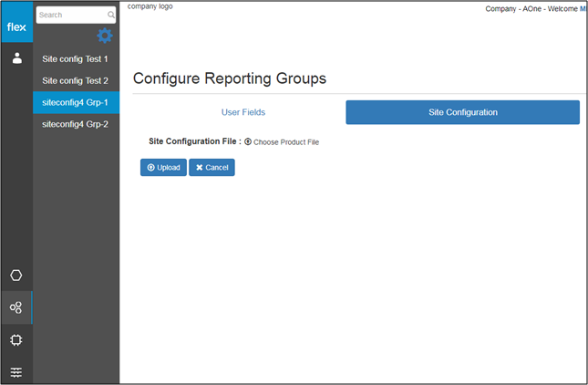Click the blue gear settings icon
Image resolution: width=588 pixels, height=385 pixels.
pyautogui.click(x=105, y=36)
